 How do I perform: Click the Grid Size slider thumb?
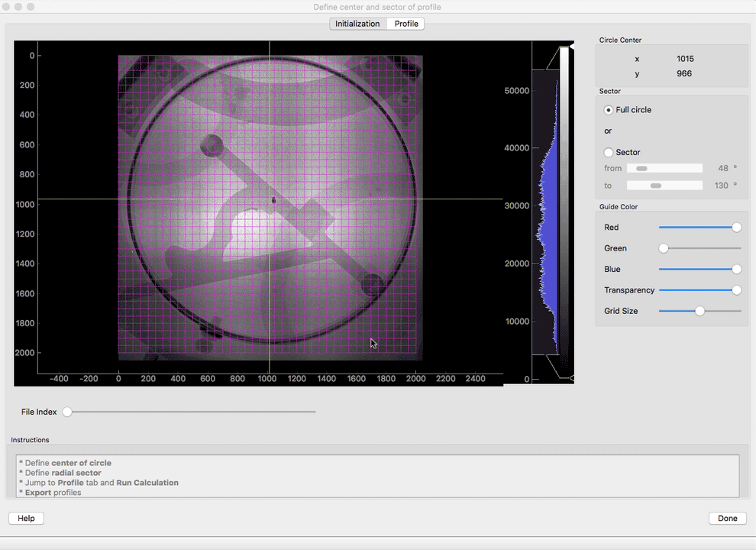tap(699, 311)
